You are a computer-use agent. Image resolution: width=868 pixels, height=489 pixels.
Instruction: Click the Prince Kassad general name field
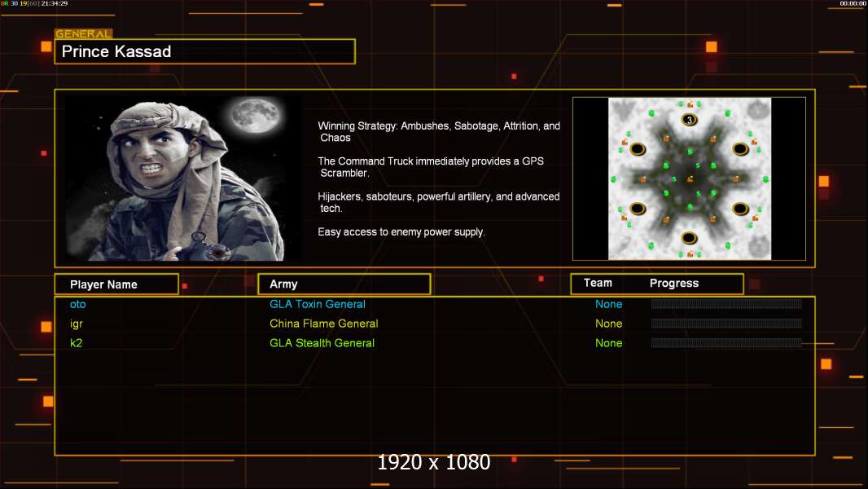(x=205, y=51)
